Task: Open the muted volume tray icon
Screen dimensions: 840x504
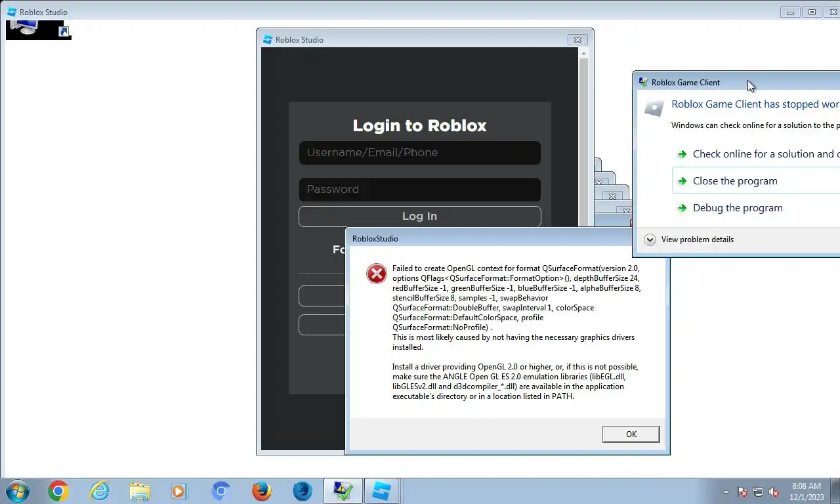Action: (x=774, y=492)
